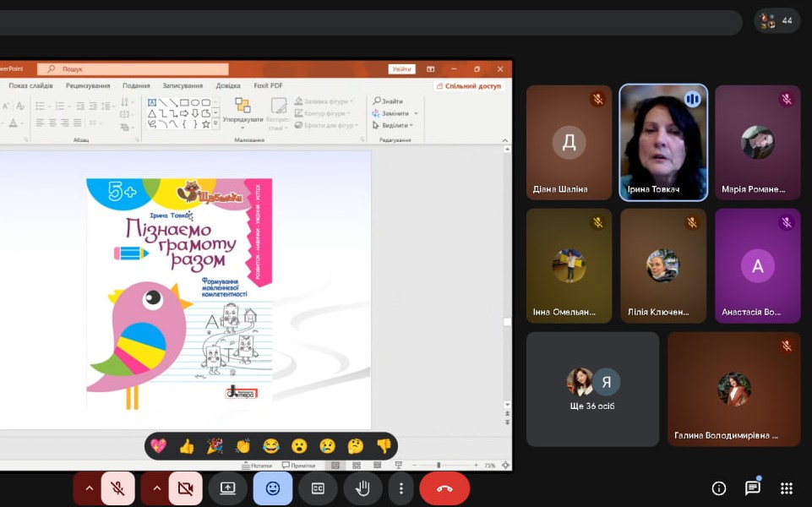Toggle raise hand in the meeting
The width and height of the screenshot is (812, 507).
pos(362,488)
